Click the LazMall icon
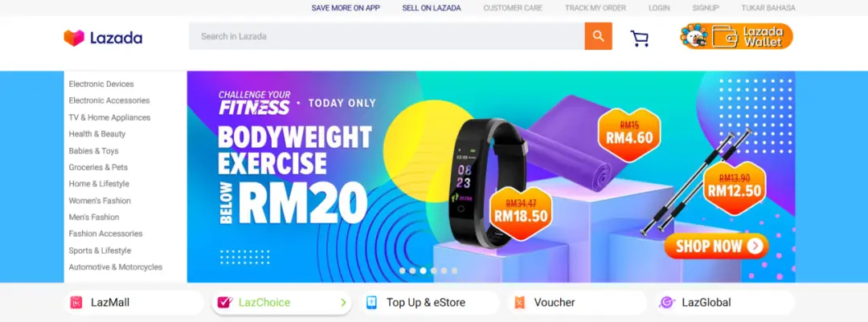 [76, 303]
